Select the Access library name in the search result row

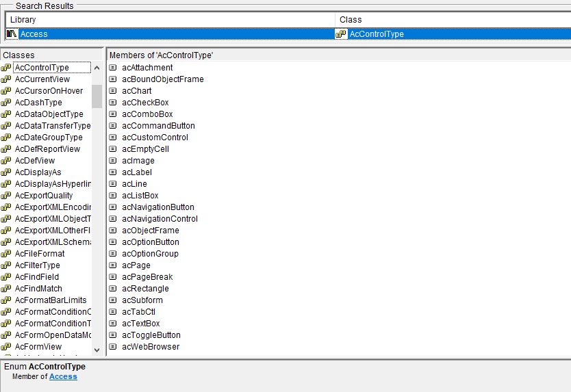click(34, 34)
